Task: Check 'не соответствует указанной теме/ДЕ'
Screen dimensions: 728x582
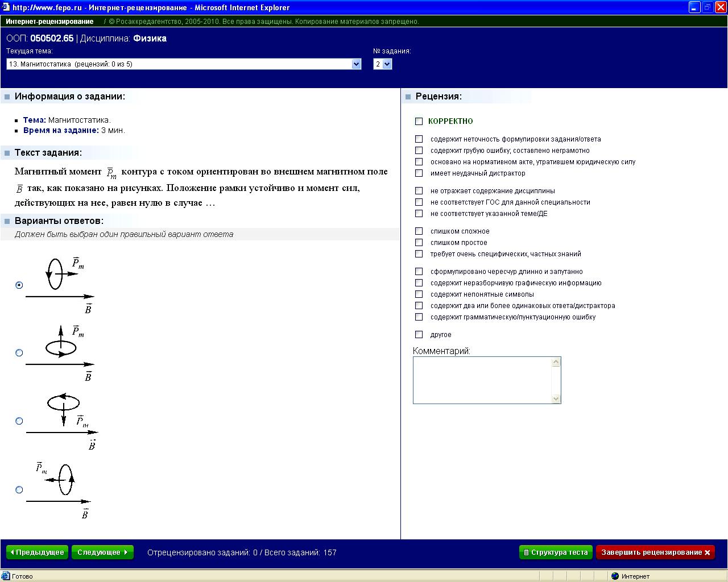Action: click(419, 213)
